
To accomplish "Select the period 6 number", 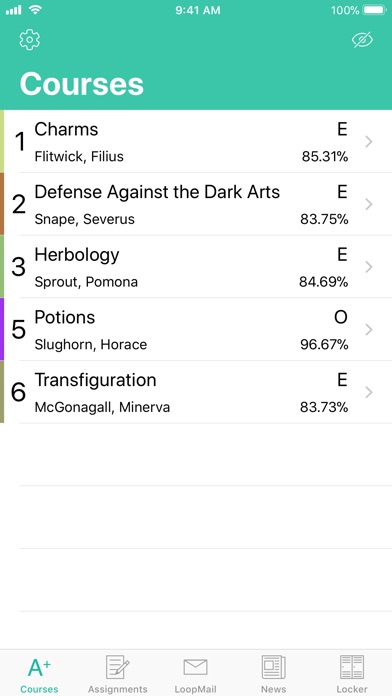I will 18,392.
